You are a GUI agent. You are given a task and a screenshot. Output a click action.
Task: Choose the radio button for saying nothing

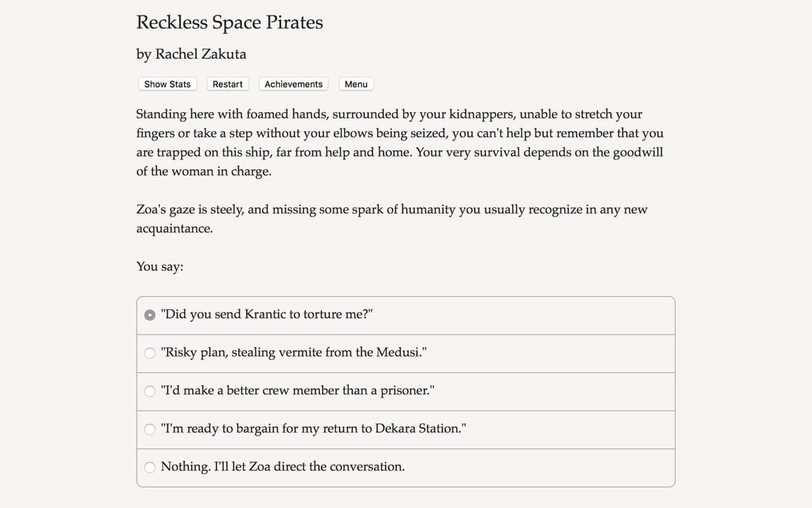(149, 467)
